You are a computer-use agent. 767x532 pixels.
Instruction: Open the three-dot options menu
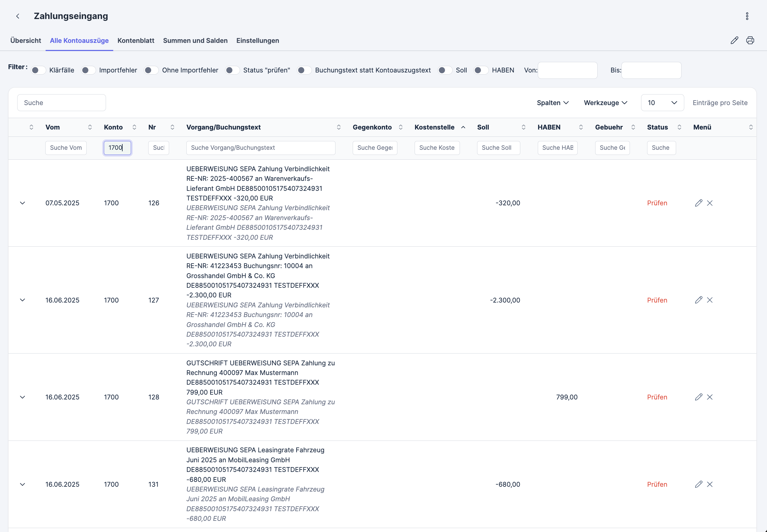coord(747,16)
